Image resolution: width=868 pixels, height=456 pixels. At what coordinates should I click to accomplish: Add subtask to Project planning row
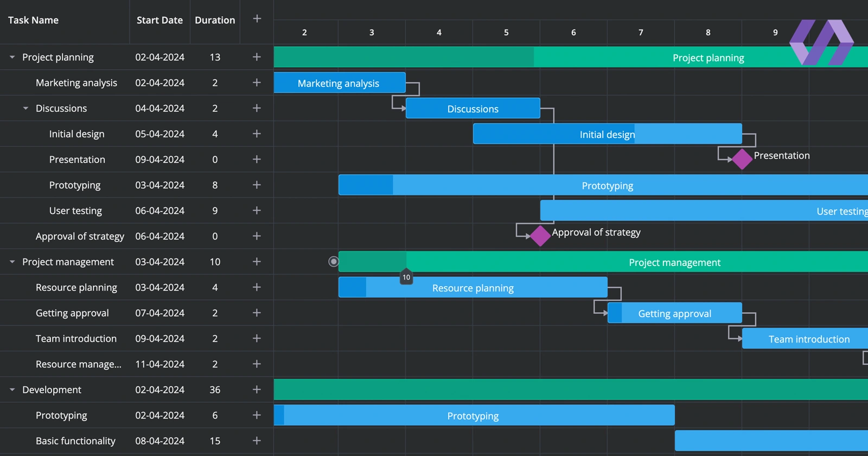(257, 57)
